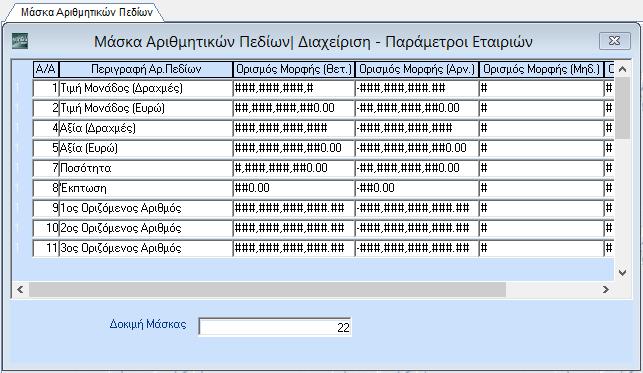Click the vertical scrollbar up arrow

[622, 69]
